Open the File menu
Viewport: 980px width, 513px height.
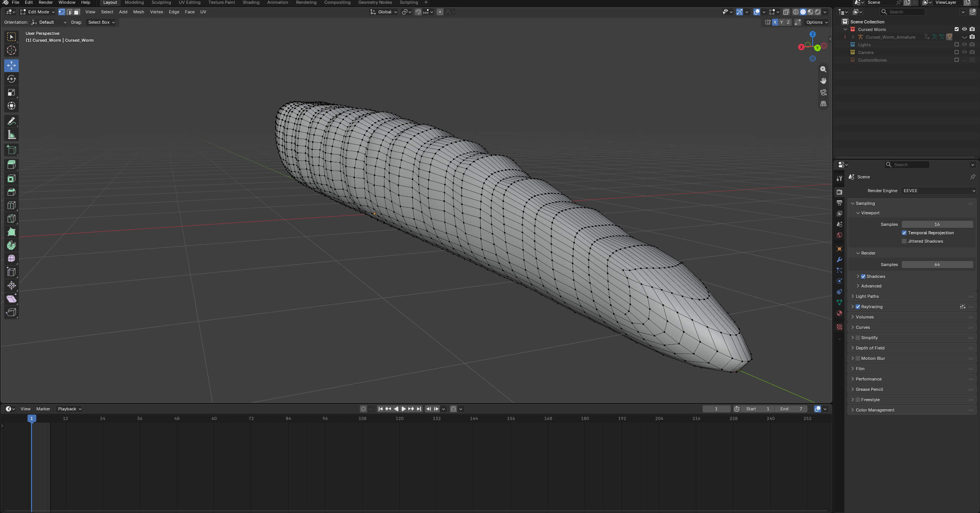[15, 3]
